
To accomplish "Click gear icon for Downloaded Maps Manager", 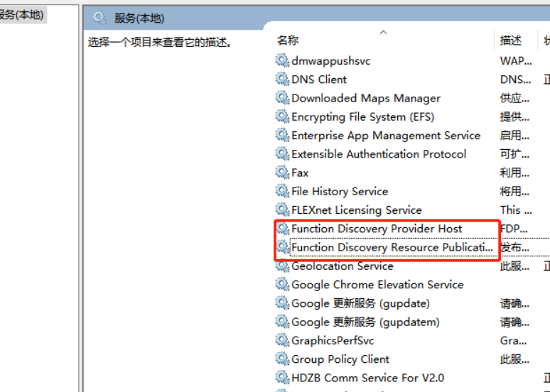I will [x=282, y=98].
